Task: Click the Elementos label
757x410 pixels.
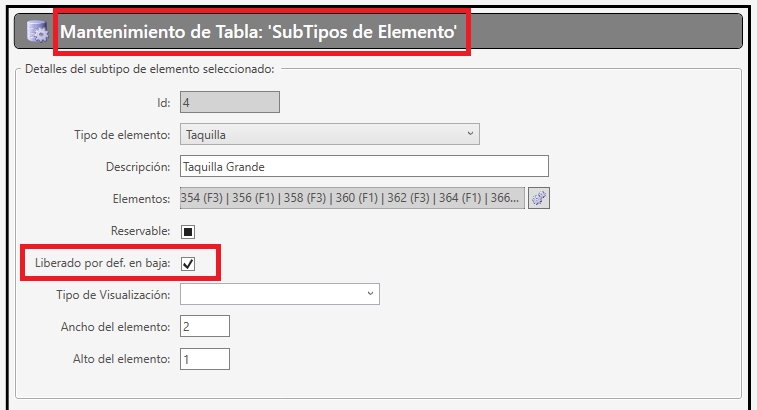Action: 141,198
